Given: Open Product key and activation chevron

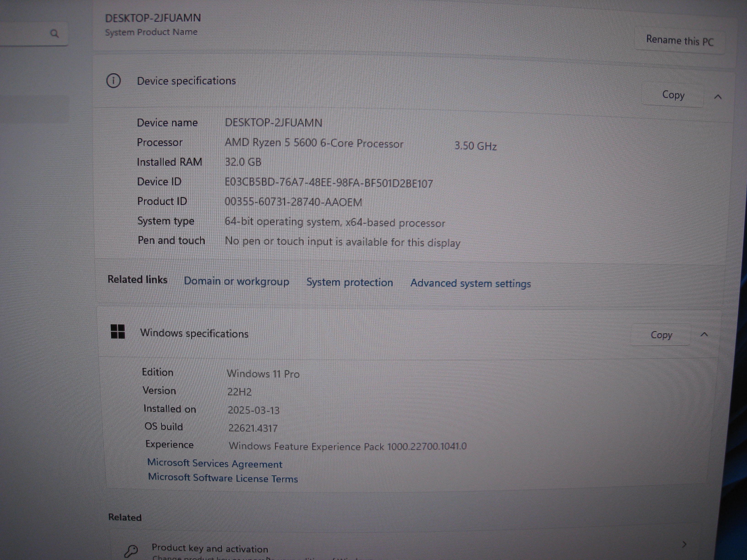Looking at the screenshot, I should 685,544.
